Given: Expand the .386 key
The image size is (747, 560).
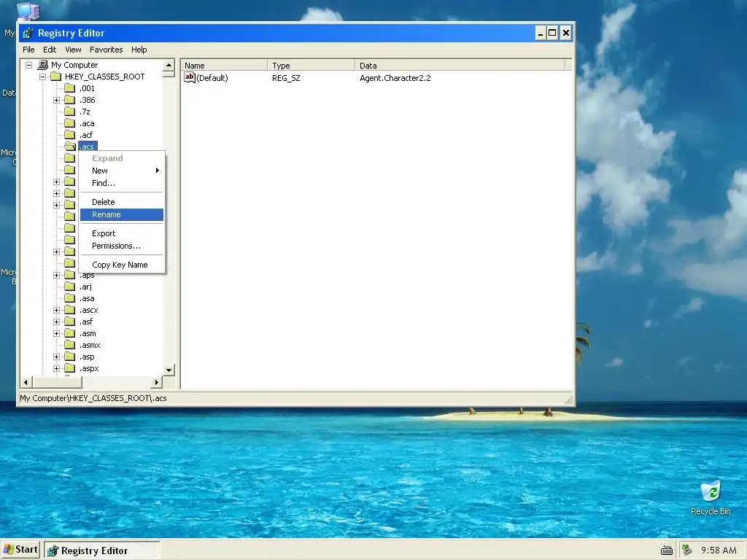Looking at the screenshot, I should click(x=57, y=100).
